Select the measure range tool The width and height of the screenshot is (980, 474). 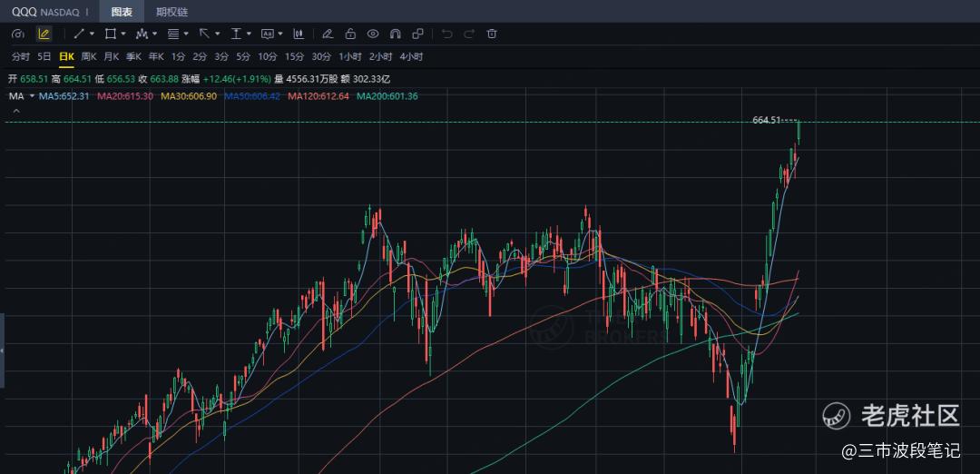pos(236,34)
